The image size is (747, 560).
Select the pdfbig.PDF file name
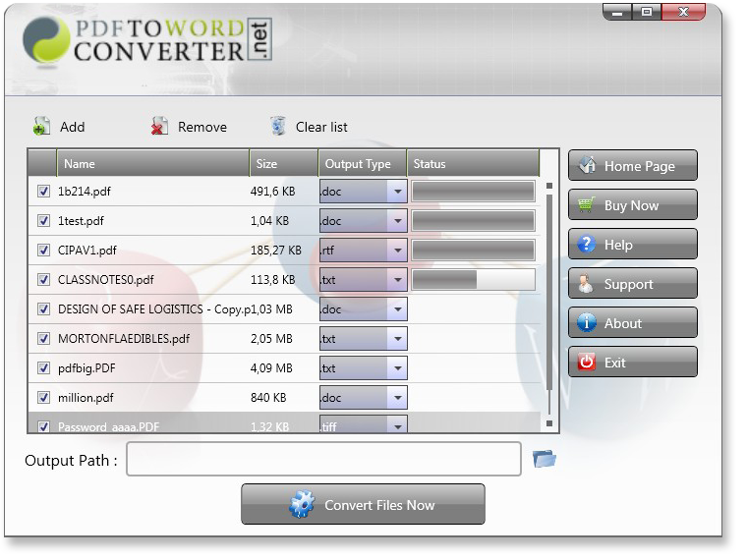[86, 368]
